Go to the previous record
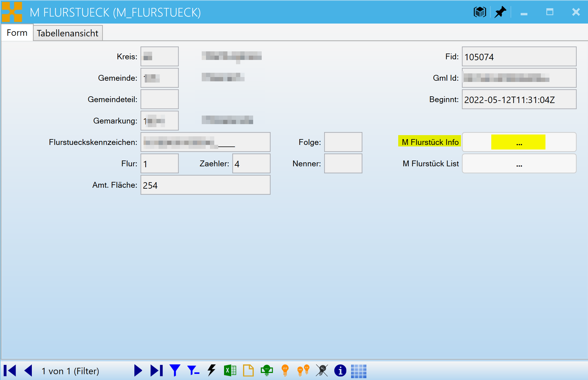This screenshot has width=588, height=380. click(28, 371)
